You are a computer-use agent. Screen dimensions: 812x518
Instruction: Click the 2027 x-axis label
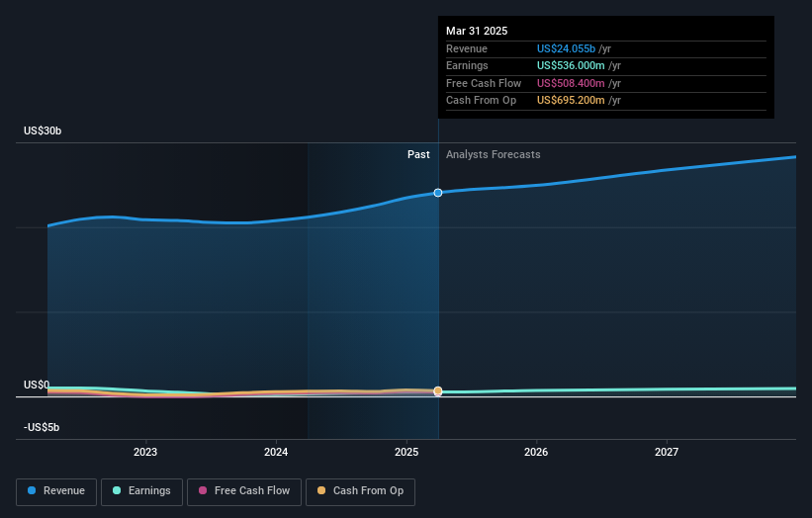667,452
